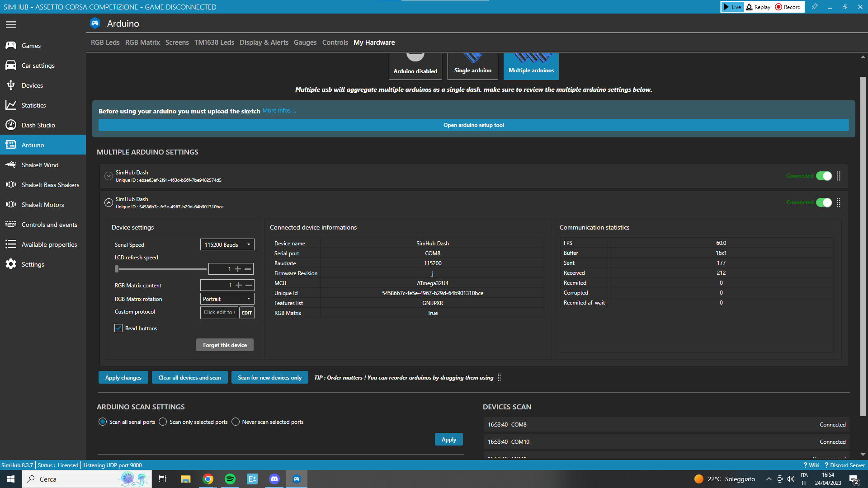The height and width of the screenshot is (488, 868).
Task: Open Spotify from the taskbar
Action: tap(230, 479)
